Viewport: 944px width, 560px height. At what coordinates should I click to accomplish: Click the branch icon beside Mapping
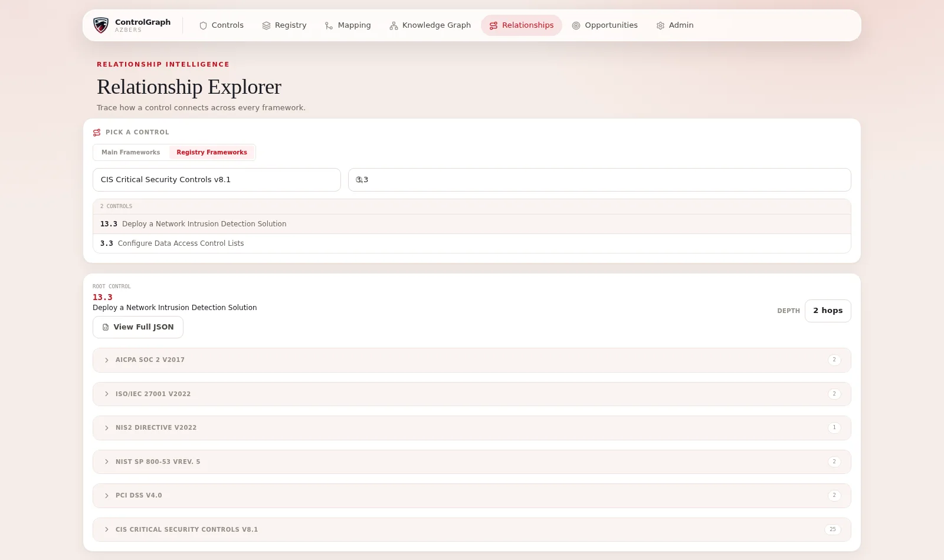pyautogui.click(x=329, y=25)
